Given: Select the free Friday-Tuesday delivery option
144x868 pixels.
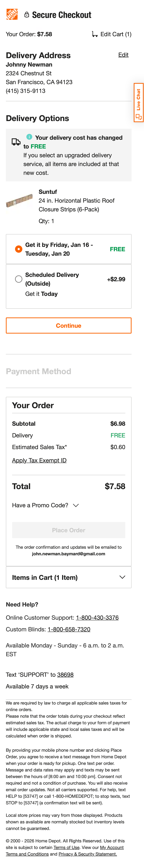Looking at the screenshot, I should point(19,249).
